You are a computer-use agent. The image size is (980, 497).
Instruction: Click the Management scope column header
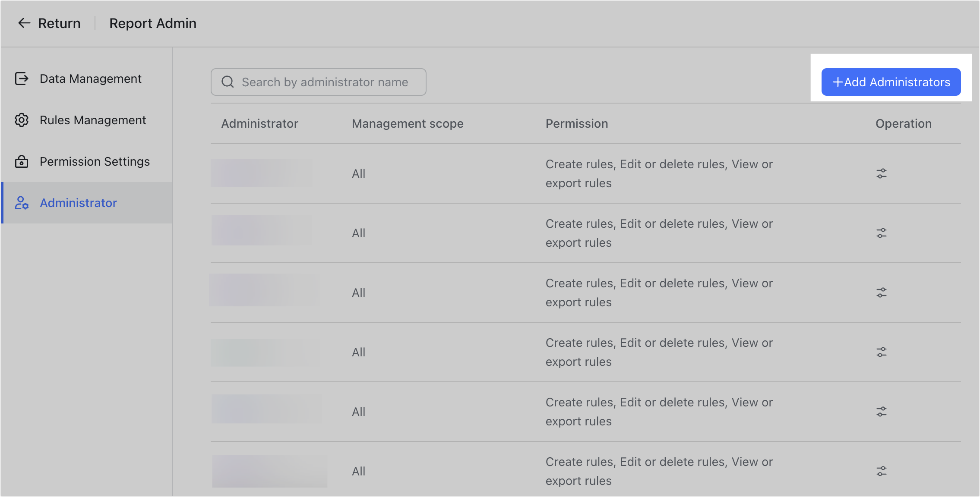tap(408, 123)
